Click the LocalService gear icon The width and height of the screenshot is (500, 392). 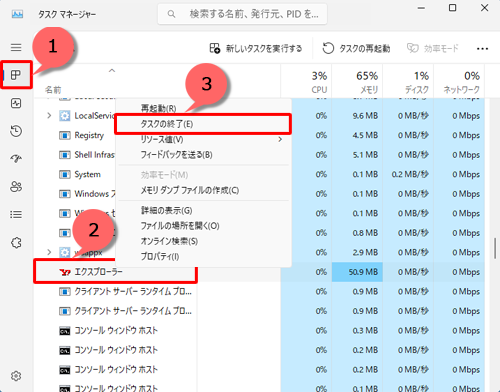(65, 116)
